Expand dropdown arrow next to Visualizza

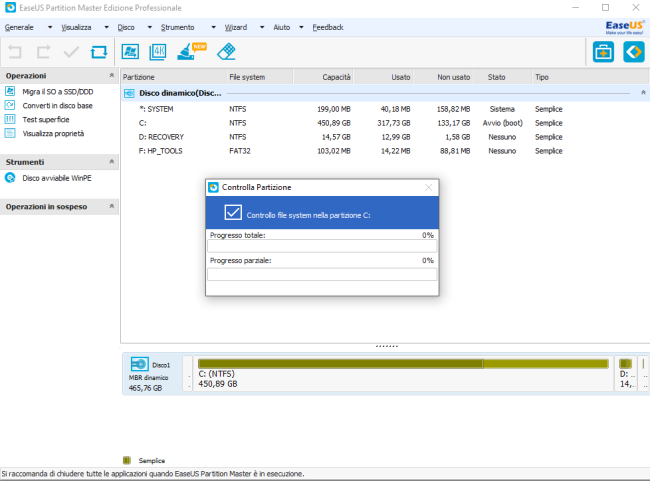click(107, 27)
